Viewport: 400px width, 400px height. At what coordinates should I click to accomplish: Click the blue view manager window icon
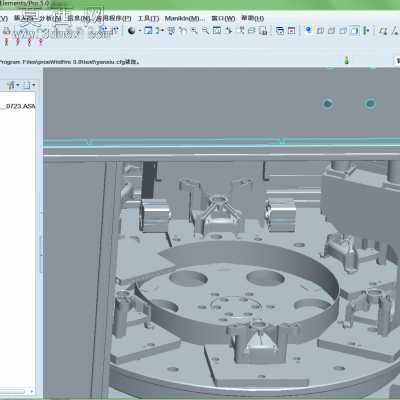pos(148,31)
